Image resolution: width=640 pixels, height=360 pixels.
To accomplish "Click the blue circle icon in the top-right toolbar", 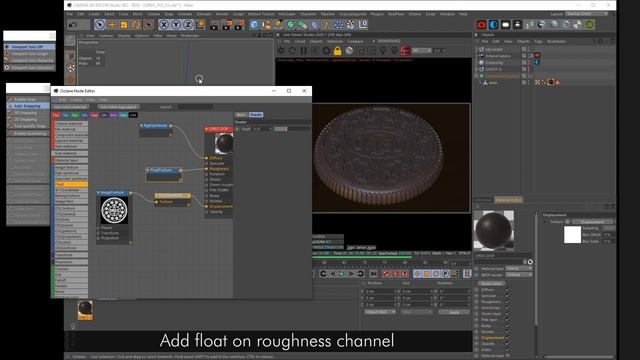I will pyautogui.click(x=493, y=25).
